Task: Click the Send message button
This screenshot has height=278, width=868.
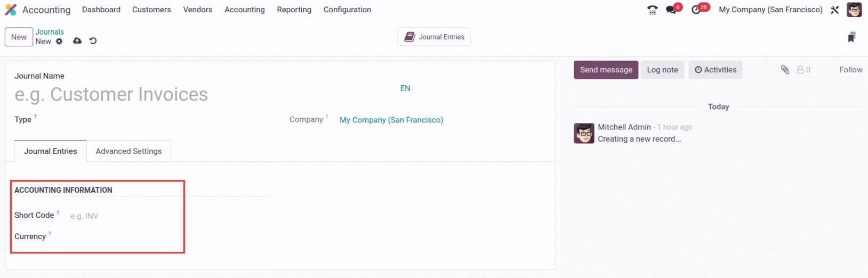Action: click(606, 70)
